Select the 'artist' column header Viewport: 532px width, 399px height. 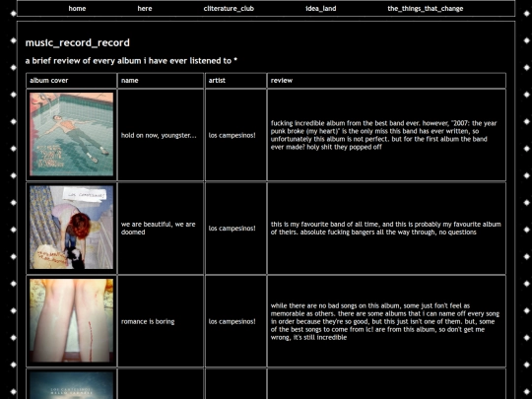235,81
